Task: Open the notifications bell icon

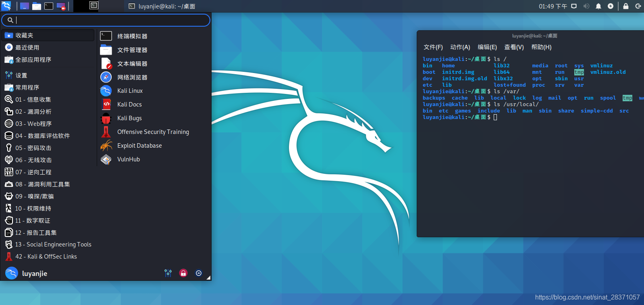Action: pyautogui.click(x=598, y=6)
